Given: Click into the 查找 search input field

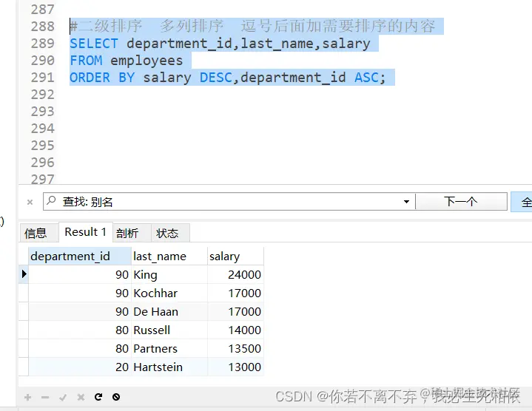Looking at the screenshot, I should (229, 202).
